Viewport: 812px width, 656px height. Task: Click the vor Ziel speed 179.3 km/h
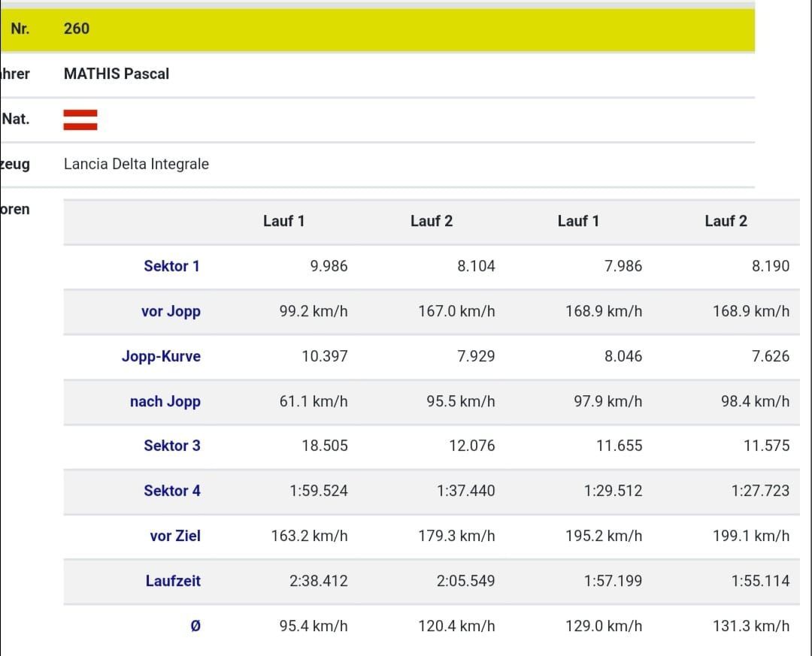click(457, 536)
